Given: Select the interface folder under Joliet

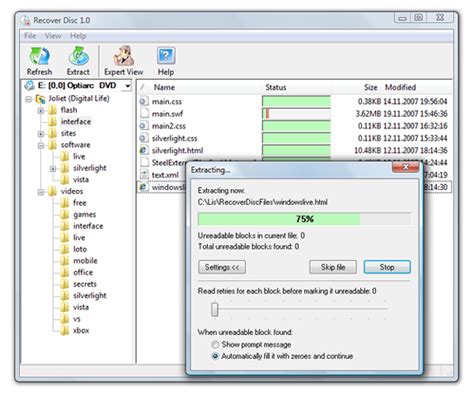Looking at the screenshot, I should point(76,122).
